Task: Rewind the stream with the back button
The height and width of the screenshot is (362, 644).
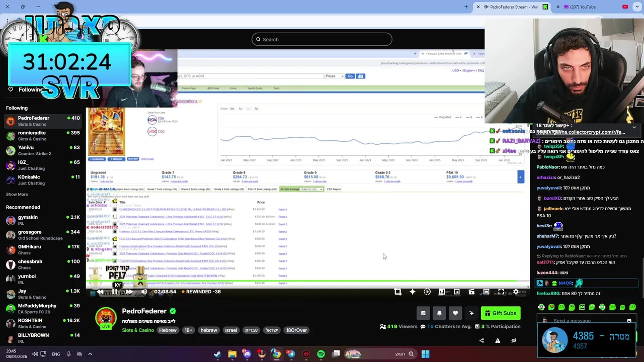Action: (x=100, y=292)
